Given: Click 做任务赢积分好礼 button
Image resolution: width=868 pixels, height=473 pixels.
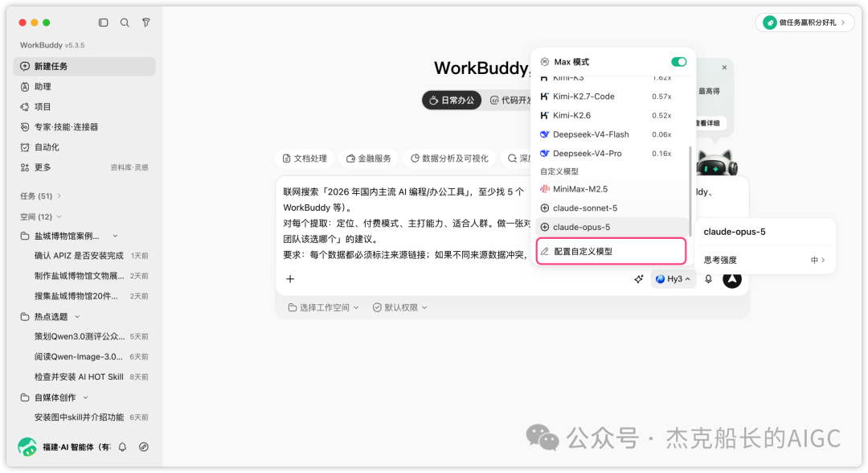Looking at the screenshot, I should (805, 23).
